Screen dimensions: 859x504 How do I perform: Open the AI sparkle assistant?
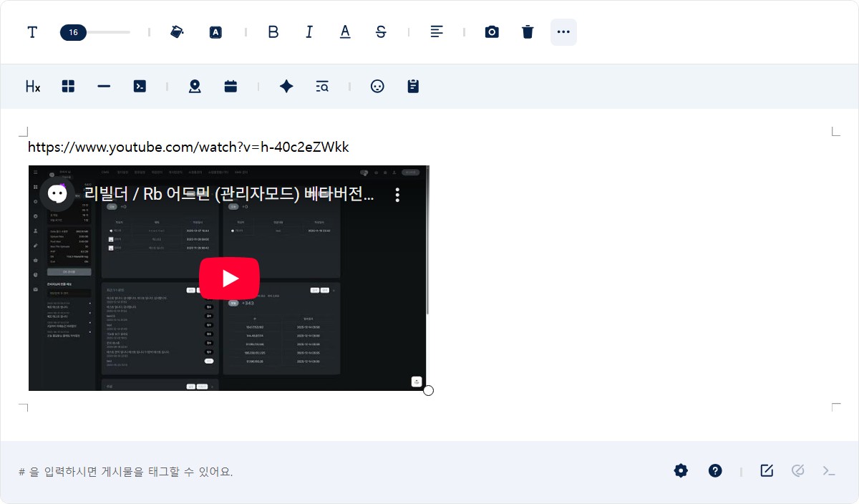tap(286, 86)
